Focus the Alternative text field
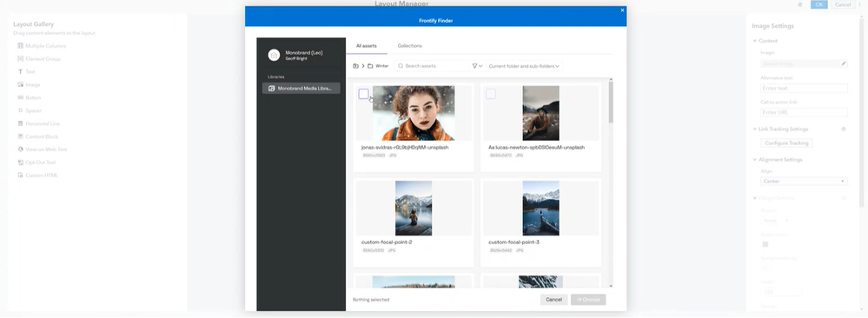This screenshot has width=868, height=318. coord(804,88)
